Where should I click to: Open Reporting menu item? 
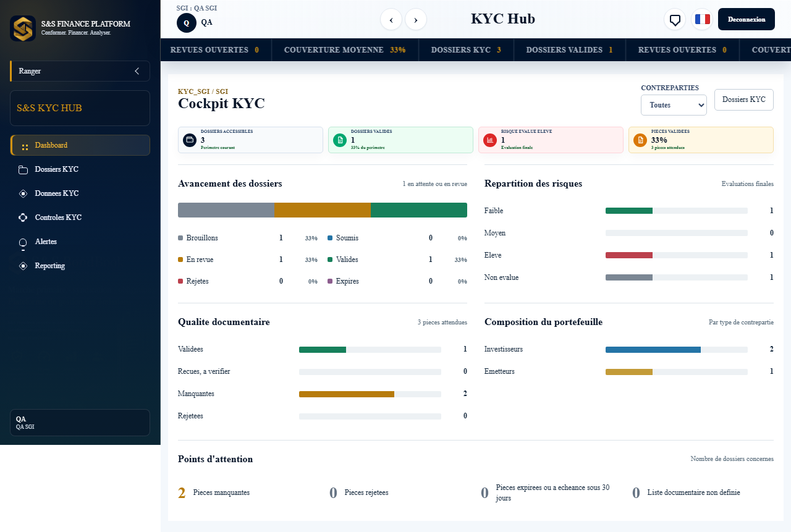80,266
